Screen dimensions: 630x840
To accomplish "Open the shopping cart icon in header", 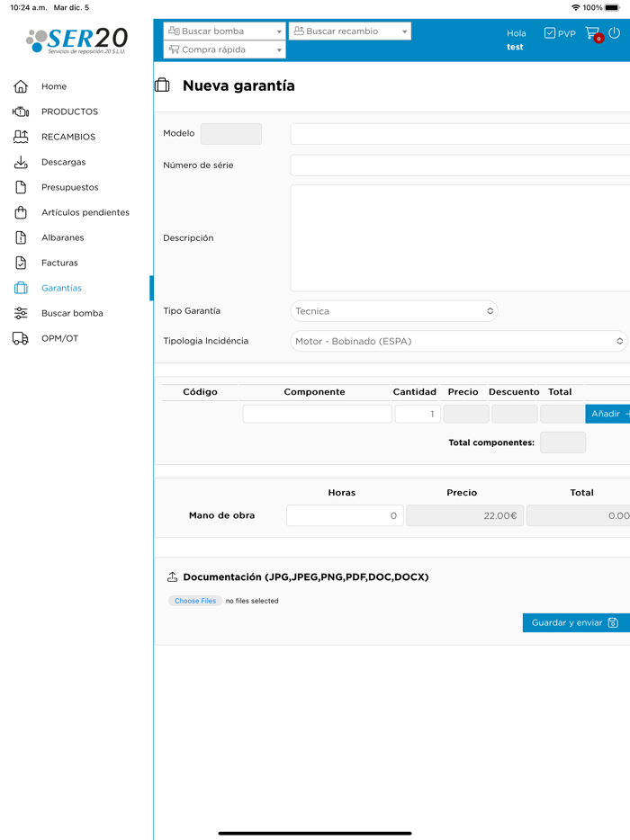I will (x=593, y=34).
